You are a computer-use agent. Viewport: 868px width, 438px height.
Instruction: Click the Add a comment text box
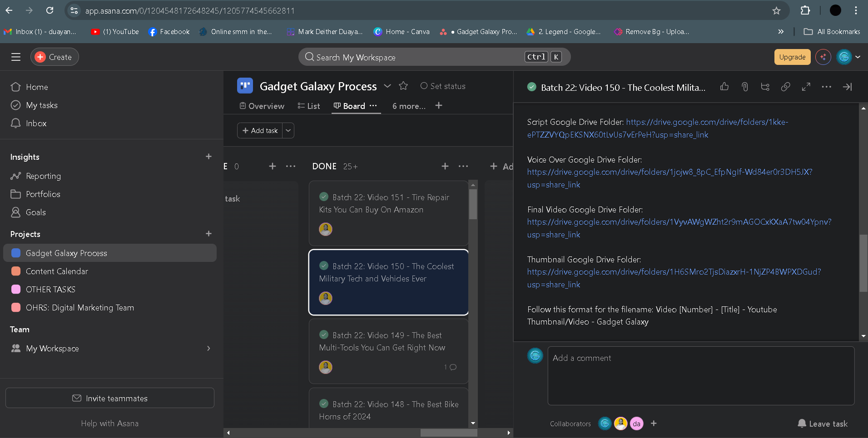click(701, 376)
